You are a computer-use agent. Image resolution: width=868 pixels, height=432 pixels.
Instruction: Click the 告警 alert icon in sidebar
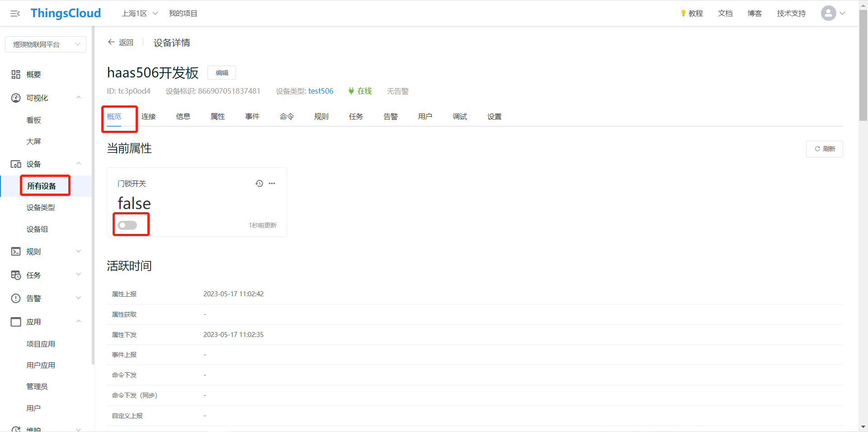16,299
